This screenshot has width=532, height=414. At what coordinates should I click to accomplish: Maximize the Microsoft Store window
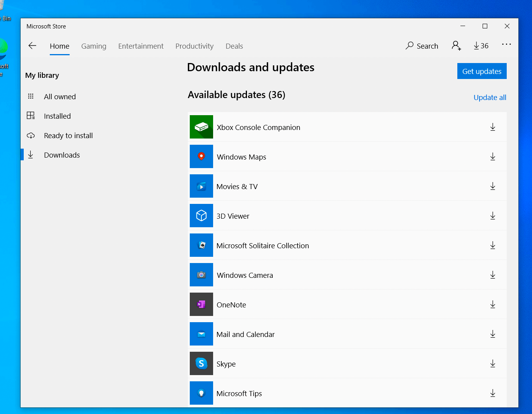coord(485,26)
